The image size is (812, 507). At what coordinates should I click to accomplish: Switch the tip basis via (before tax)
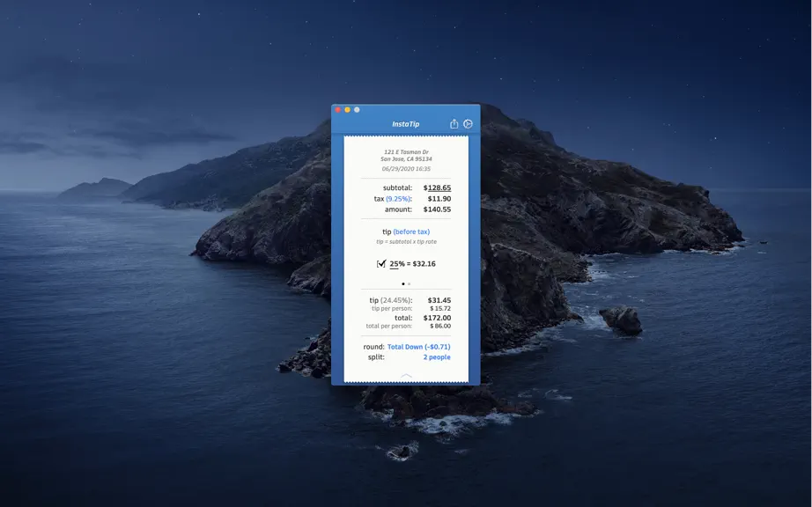[x=411, y=231]
